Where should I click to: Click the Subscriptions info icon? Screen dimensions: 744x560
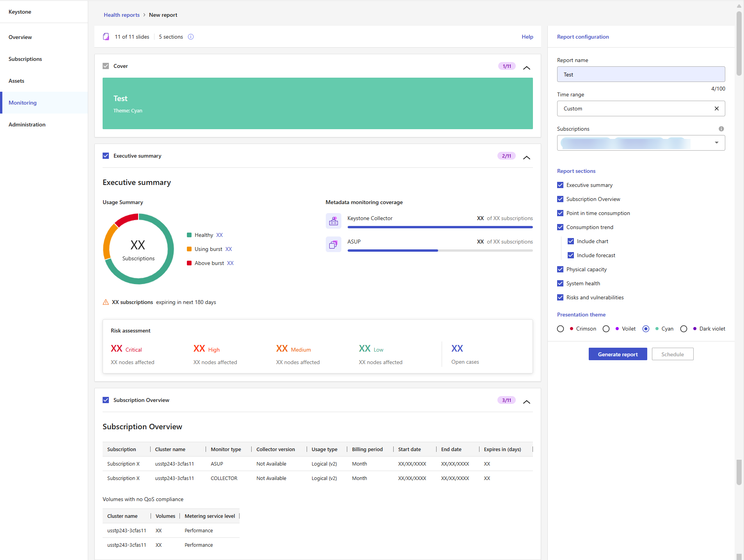click(721, 129)
